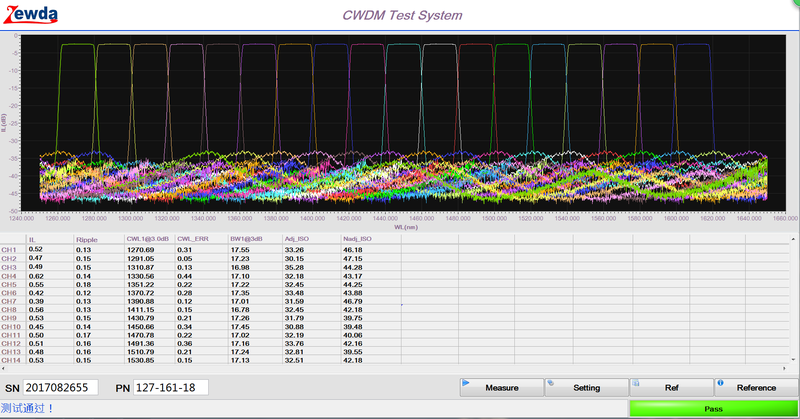Viewport: 800px width, 419px height.
Task: Select the CH11 row label
Action: 11,335
